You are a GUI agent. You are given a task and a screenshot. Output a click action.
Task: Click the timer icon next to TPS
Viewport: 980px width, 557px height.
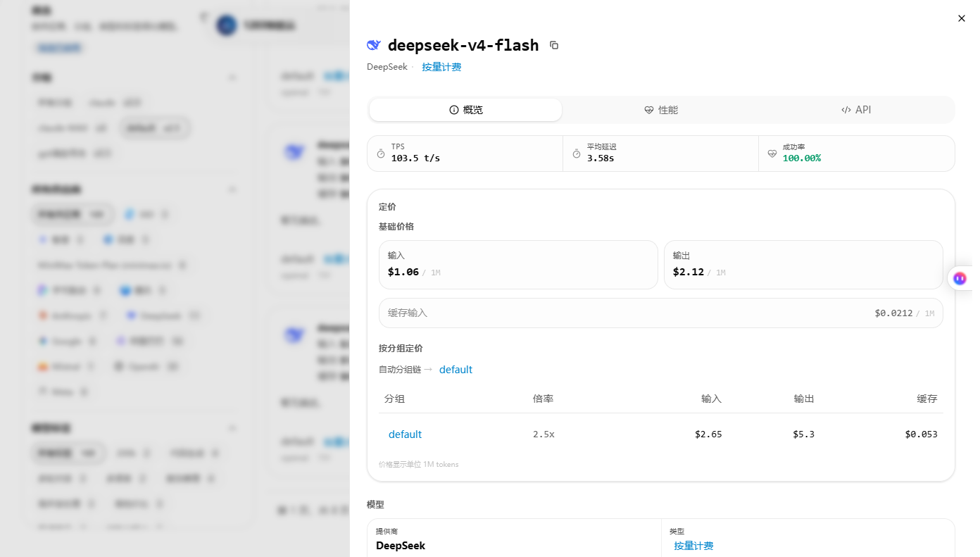[381, 154]
